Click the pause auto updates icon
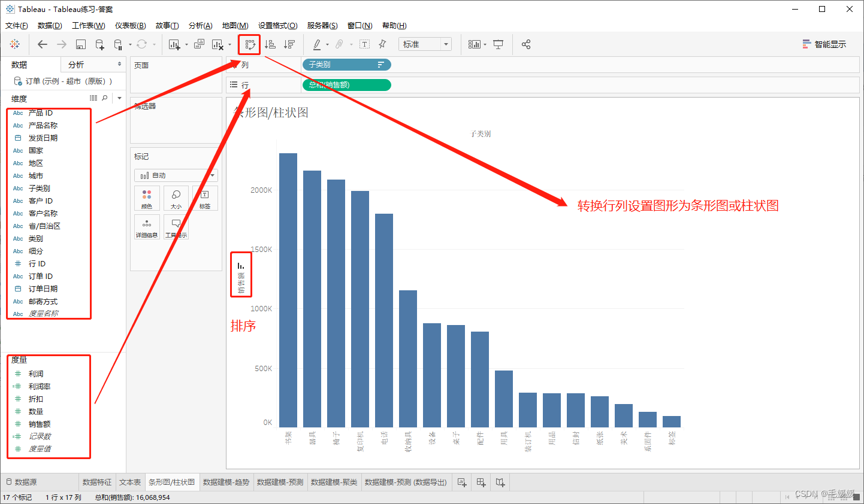864x504 pixels. click(x=118, y=44)
